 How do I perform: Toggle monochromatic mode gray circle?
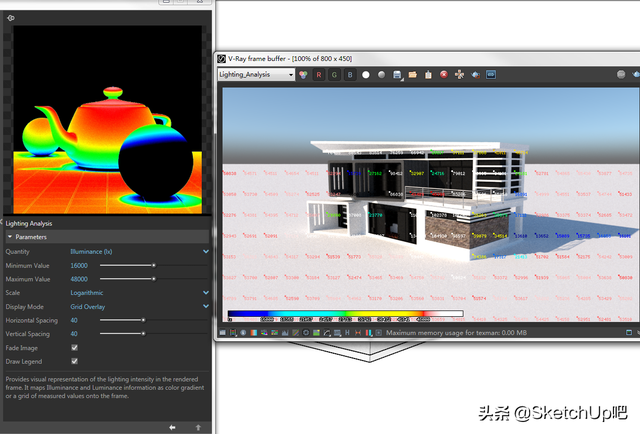point(381,75)
